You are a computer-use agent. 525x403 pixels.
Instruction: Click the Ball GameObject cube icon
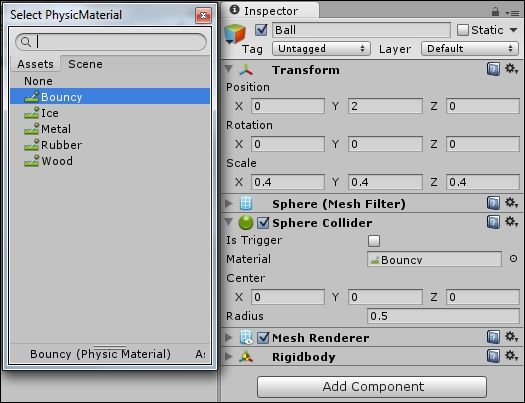click(x=235, y=34)
